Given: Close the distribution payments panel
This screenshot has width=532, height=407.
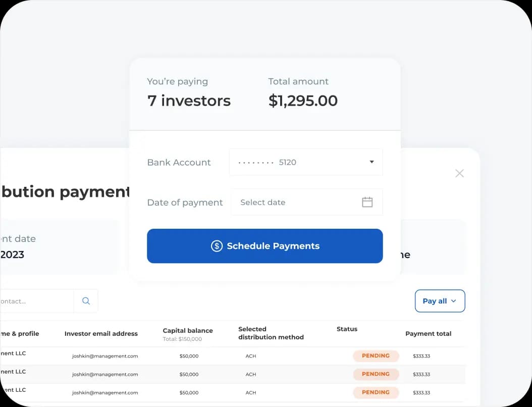Looking at the screenshot, I should click(459, 173).
